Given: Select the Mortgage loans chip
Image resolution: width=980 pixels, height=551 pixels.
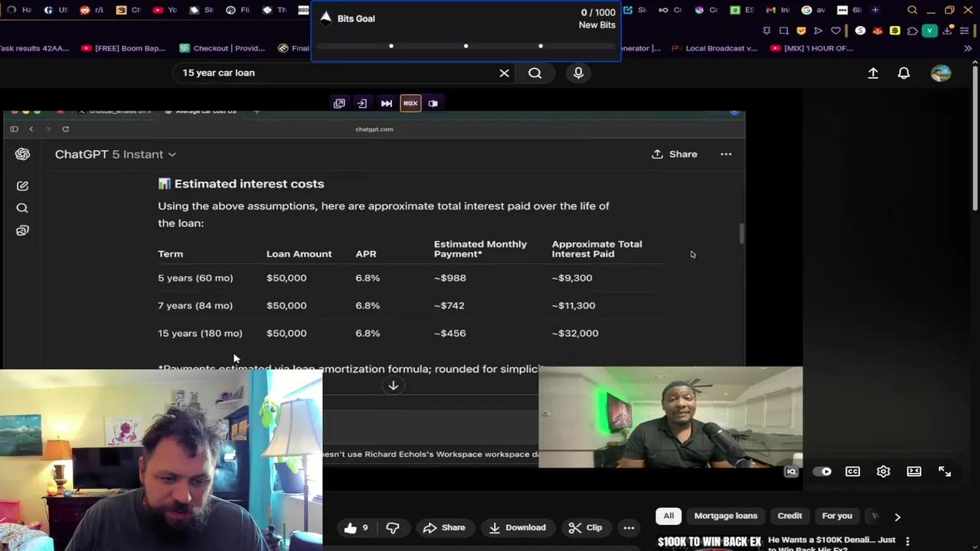Looking at the screenshot, I should click(726, 516).
